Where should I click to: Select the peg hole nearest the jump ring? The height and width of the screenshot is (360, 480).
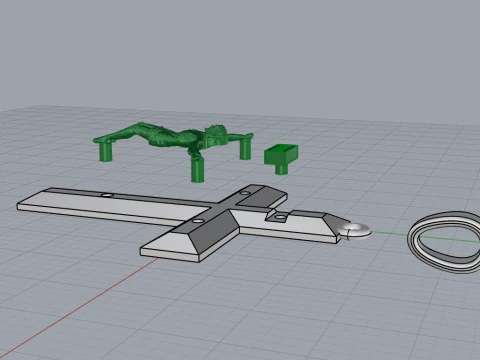point(281,218)
